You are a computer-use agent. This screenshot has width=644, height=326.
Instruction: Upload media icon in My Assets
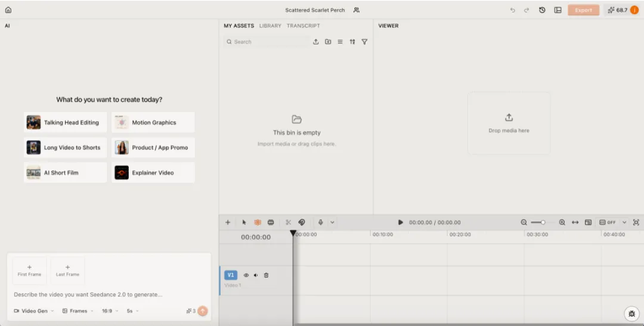(316, 42)
